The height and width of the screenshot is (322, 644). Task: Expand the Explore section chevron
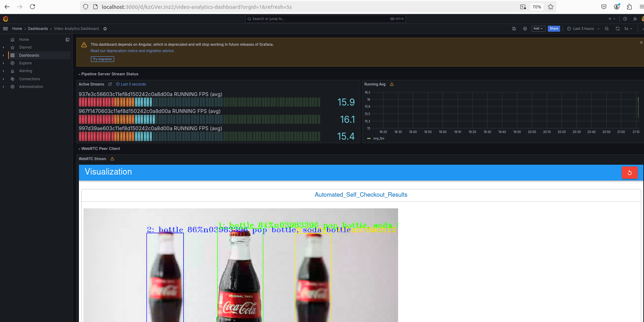[4, 63]
